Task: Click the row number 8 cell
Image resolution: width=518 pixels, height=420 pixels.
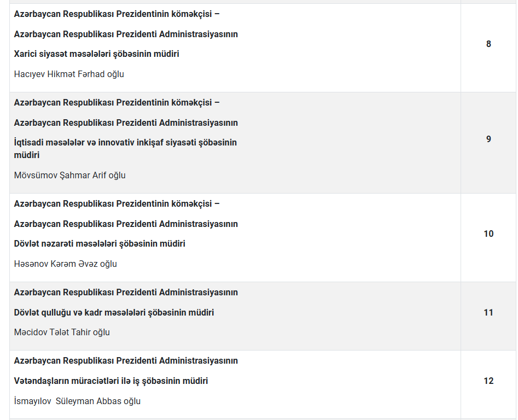Action: click(x=488, y=44)
